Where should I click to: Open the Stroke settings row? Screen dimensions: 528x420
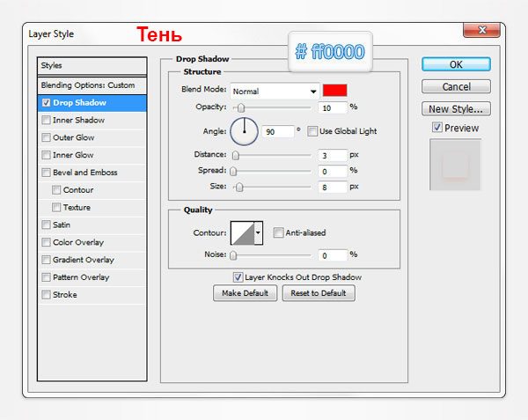coord(92,295)
